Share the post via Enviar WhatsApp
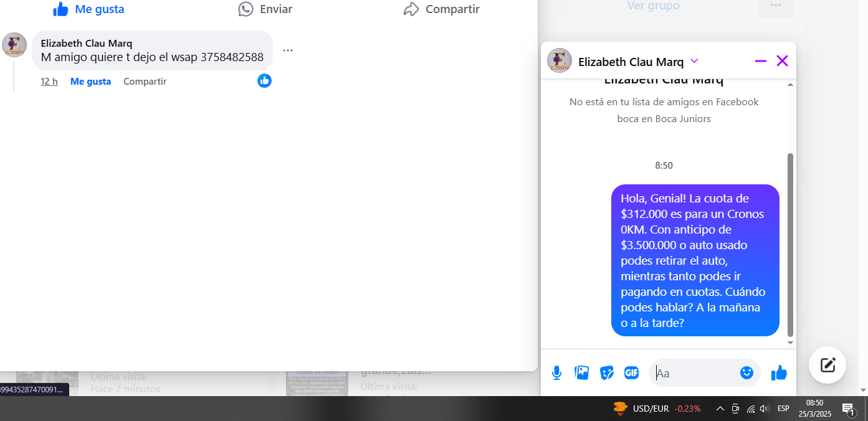The image size is (868, 421). [x=265, y=9]
